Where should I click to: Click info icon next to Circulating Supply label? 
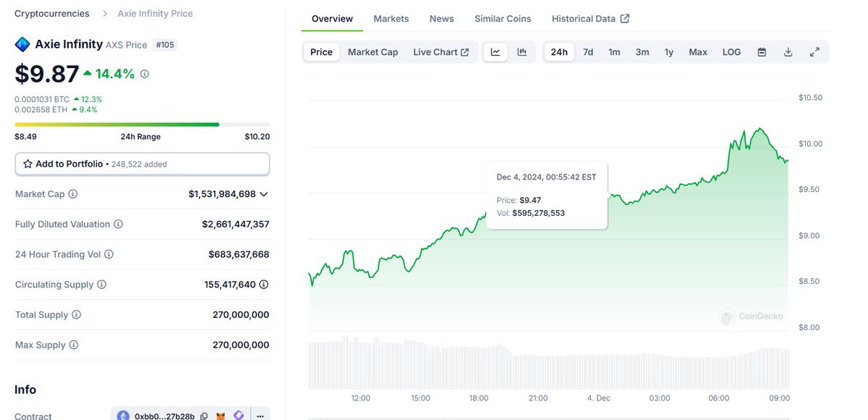[x=102, y=285]
